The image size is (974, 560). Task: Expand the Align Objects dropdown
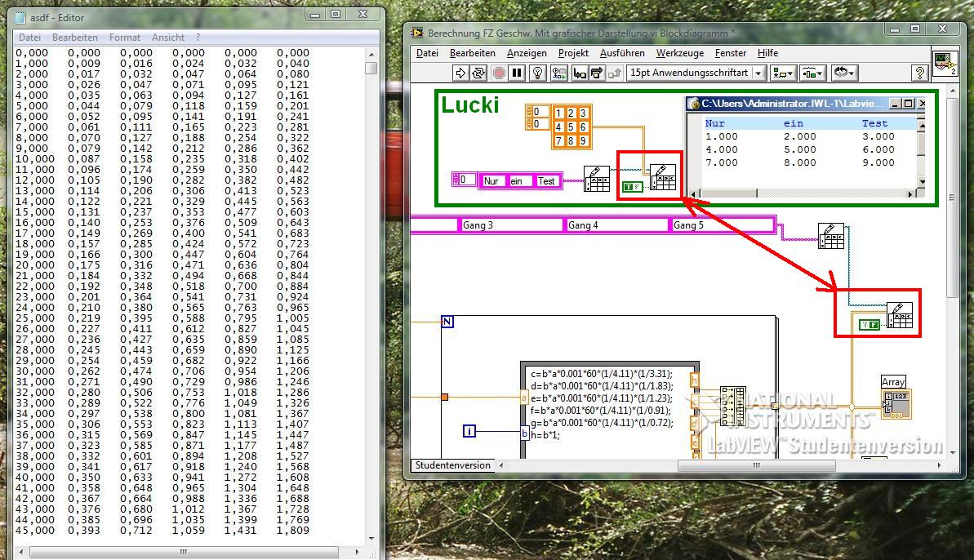pos(783,73)
